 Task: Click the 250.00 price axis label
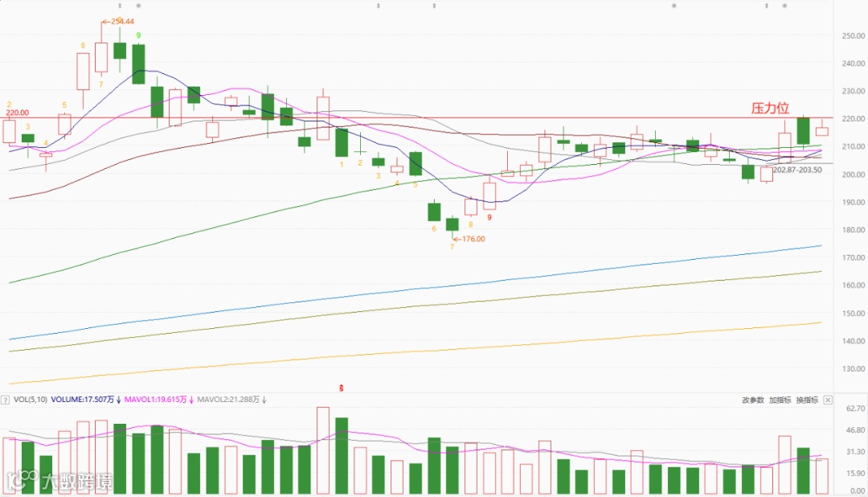[853, 35]
